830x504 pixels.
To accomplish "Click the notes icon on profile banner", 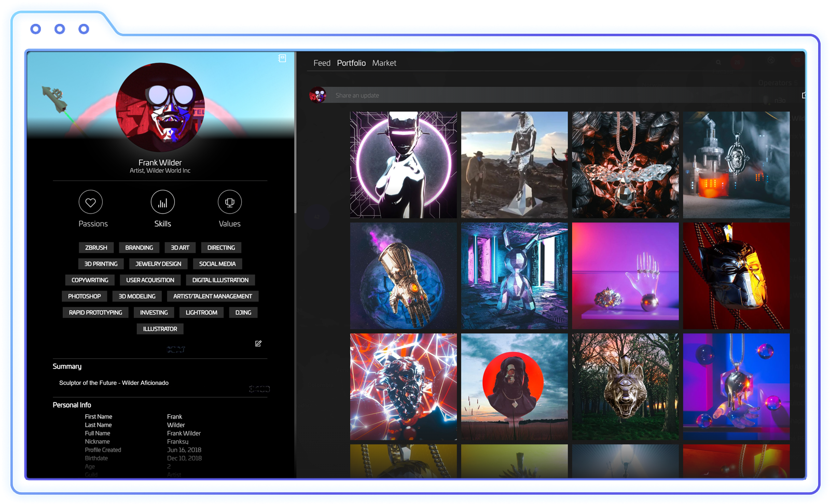I will 282,59.
